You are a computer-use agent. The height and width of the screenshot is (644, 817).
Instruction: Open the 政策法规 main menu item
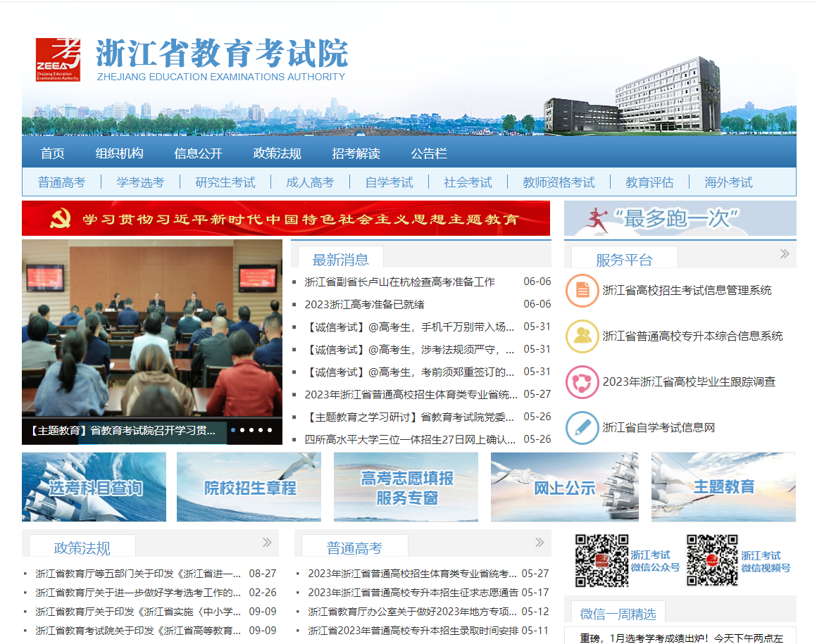277,153
